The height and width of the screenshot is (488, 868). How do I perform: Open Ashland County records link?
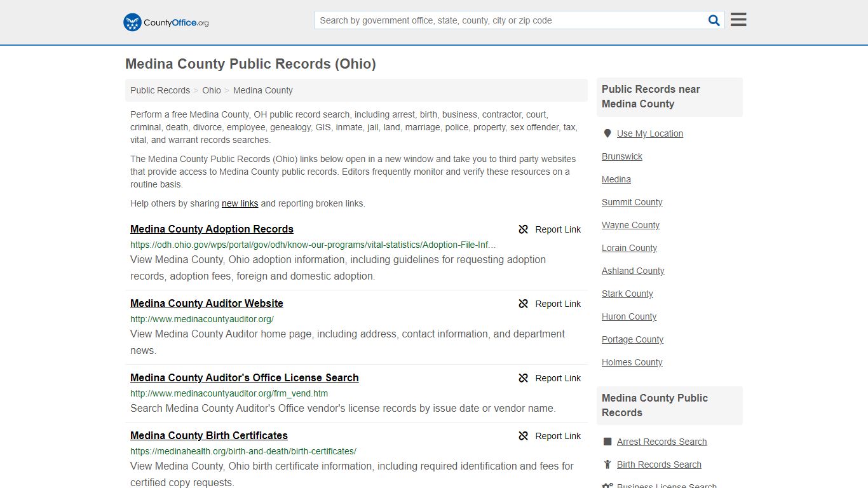point(634,271)
